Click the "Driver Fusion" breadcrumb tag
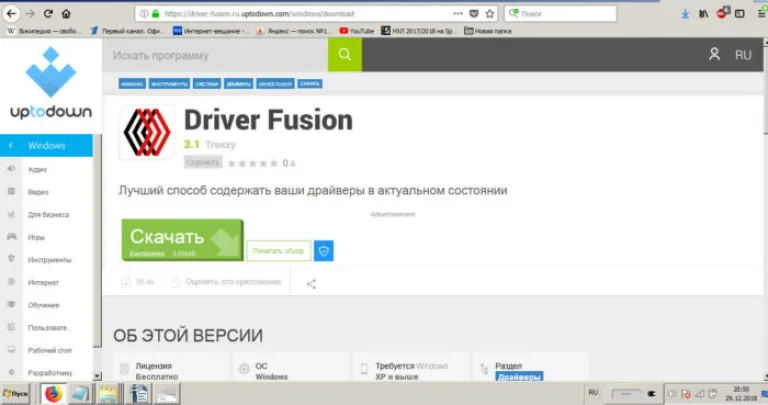 (275, 84)
